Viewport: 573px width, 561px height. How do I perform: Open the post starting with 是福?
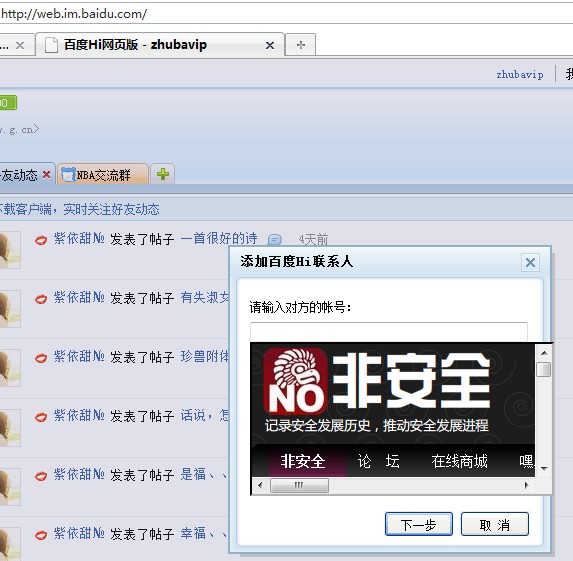tap(203, 474)
